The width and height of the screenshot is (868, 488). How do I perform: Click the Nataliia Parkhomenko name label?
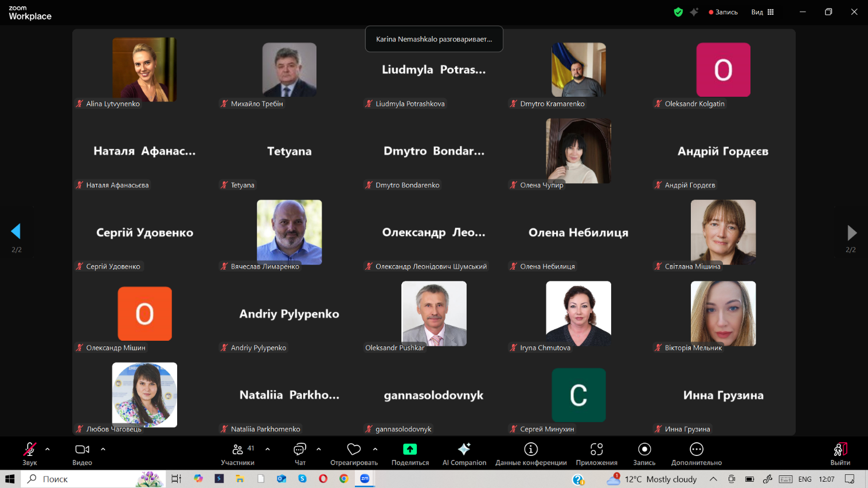pos(265,429)
